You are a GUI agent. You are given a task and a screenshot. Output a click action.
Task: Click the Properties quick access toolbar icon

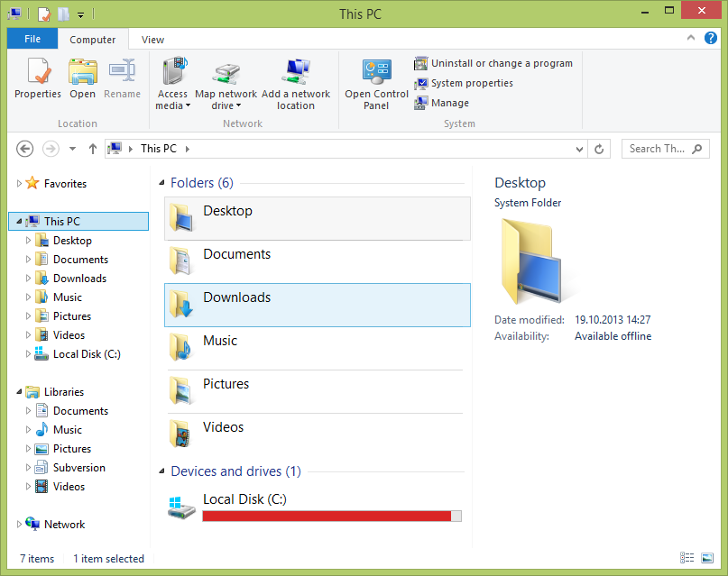tap(43, 14)
